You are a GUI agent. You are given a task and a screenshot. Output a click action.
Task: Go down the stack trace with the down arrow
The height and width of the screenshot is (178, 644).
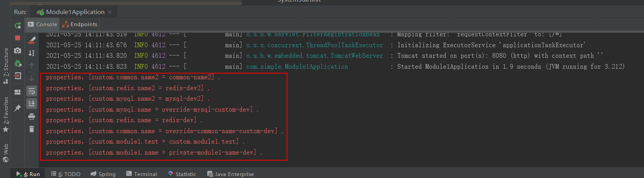pos(32,78)
